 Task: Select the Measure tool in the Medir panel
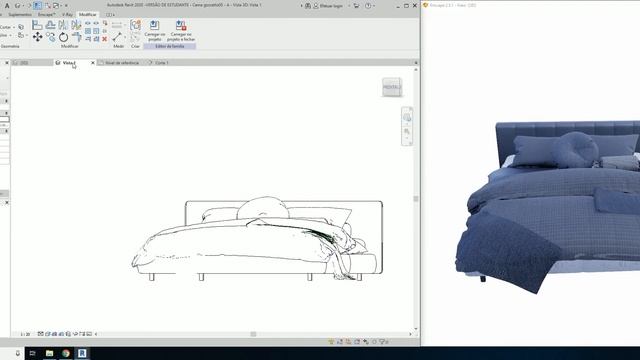[117, 37]
